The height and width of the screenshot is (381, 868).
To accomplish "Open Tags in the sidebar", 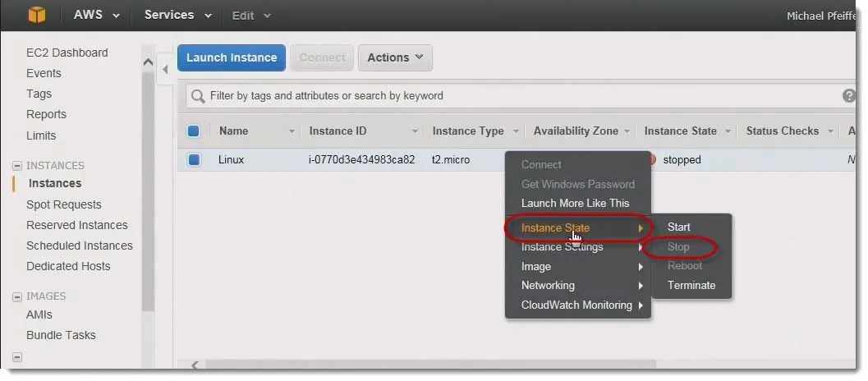I will pyautogui.click(x=39, y=94).
